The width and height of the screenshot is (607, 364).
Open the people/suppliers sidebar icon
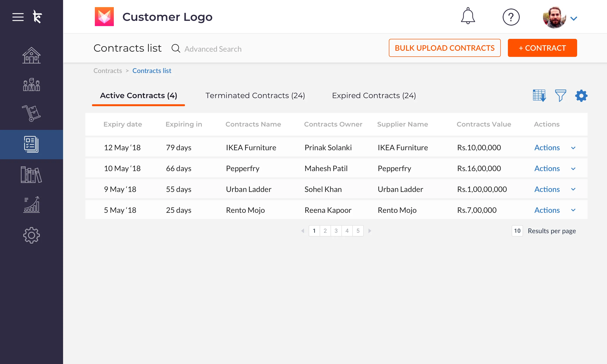click(x=31, y=85)
